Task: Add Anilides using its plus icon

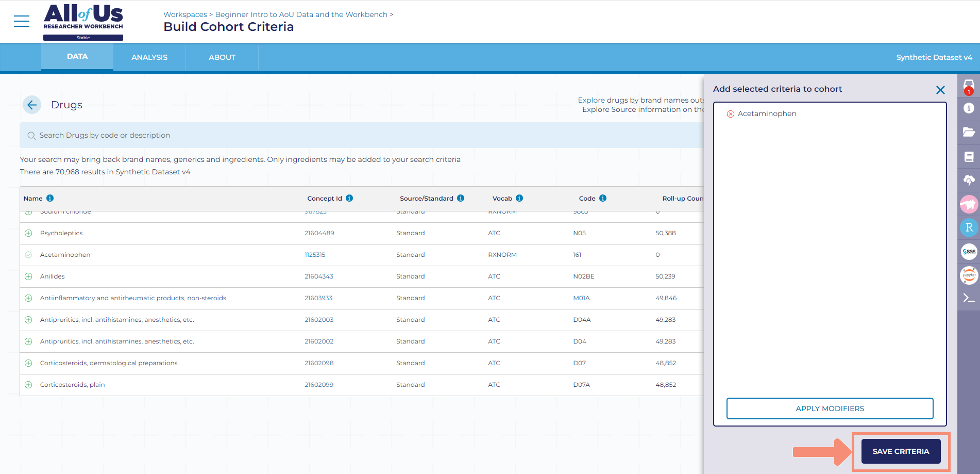Action: (28, 276)
